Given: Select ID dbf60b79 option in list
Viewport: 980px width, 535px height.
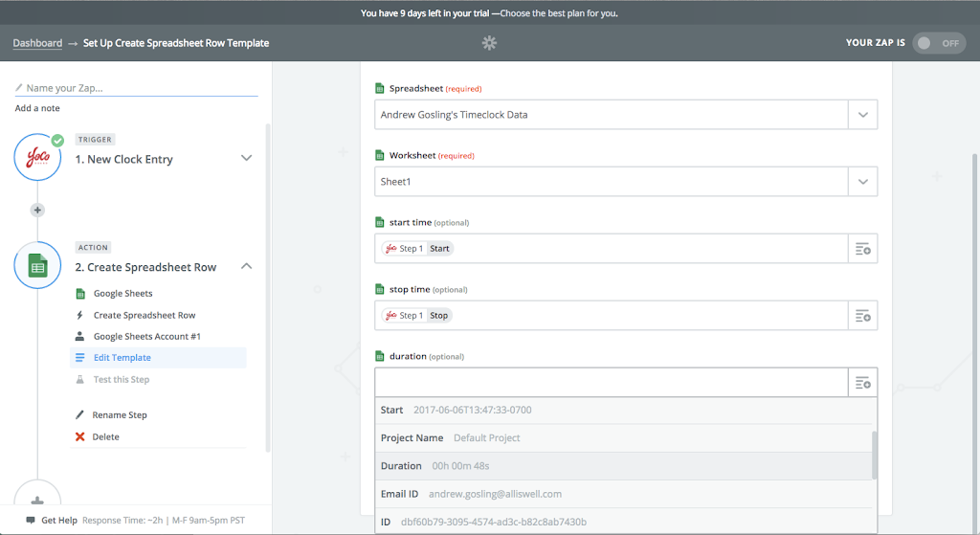Looking at the screenshot, I should click(x=623, y=522).
